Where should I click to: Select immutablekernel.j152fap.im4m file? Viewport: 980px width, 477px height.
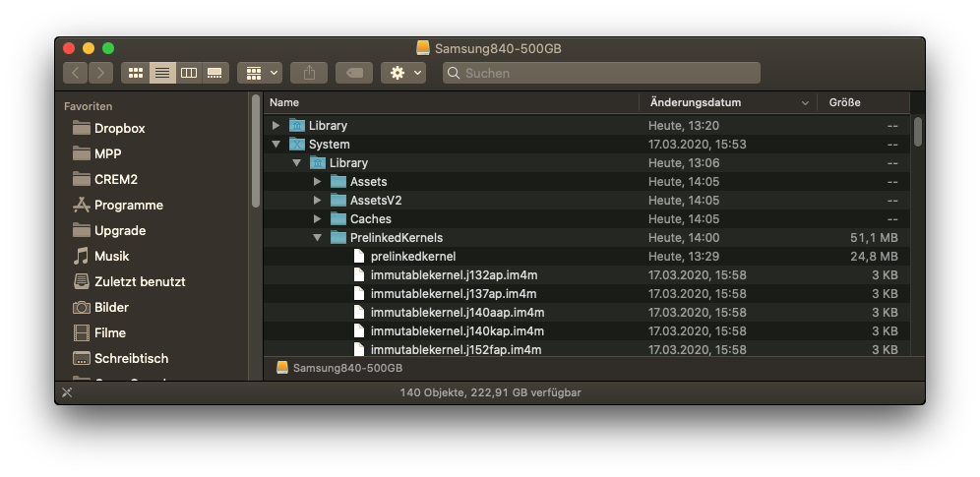pos(586,349)
